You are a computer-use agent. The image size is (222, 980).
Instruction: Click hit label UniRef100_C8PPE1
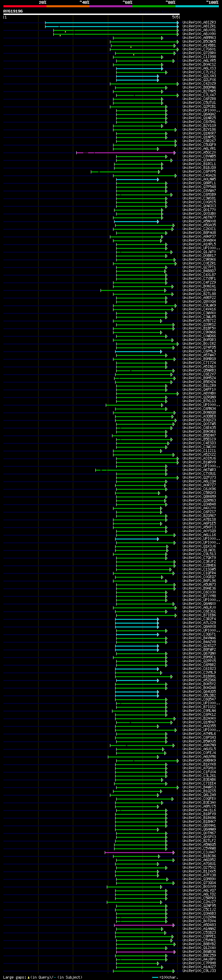(x=199, y=936)
